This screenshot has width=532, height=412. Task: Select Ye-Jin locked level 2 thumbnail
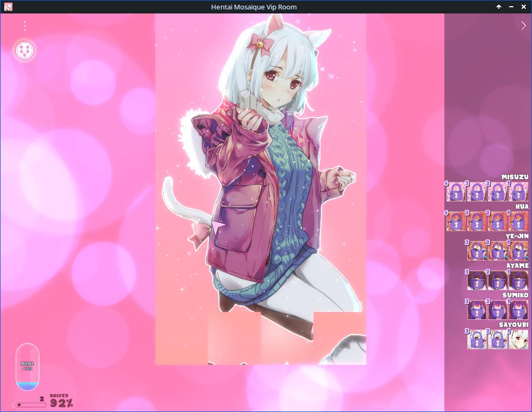[x=497, y=251]
